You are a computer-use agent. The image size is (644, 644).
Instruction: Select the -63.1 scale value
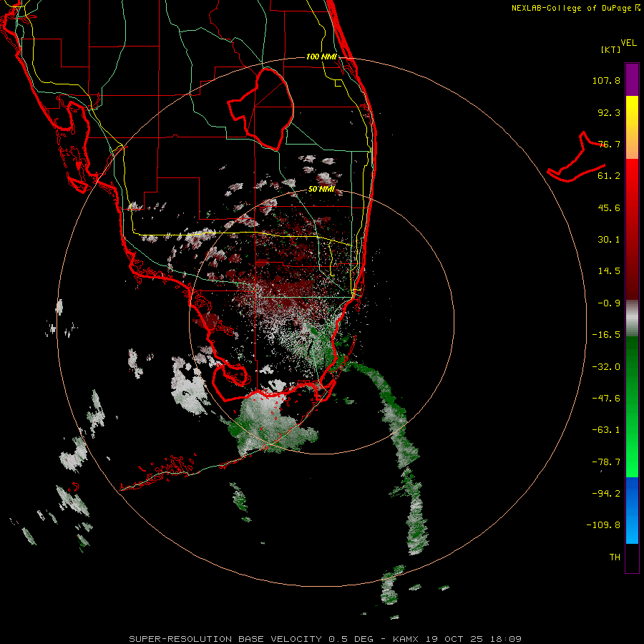pos(606,430)
